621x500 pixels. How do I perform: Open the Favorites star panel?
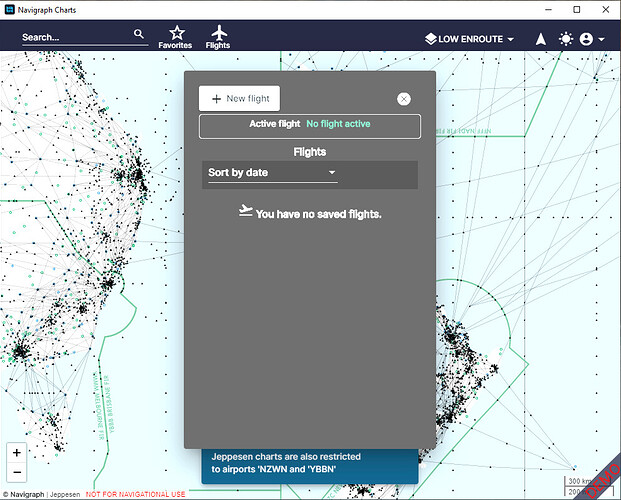pyautogui.click(x=175, y=37)
